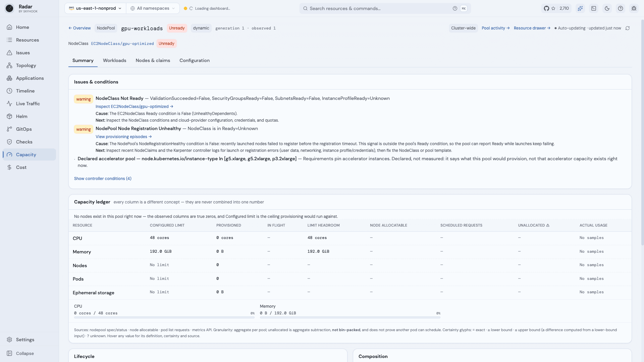This screenshot has height=362, width=644.
Task: Click the bug report icon
Action: click(x=634, y=8)
